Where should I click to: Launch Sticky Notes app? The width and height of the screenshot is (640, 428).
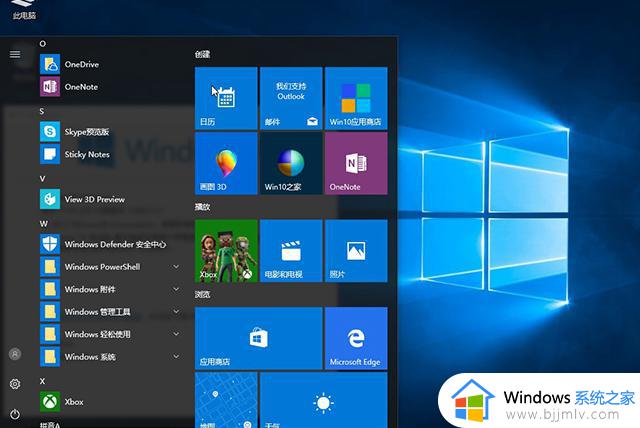pos(110,154)
